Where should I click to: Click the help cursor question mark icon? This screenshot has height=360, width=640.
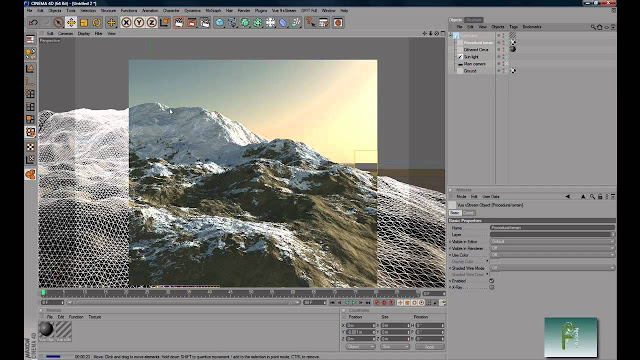(x=311, y=23)
